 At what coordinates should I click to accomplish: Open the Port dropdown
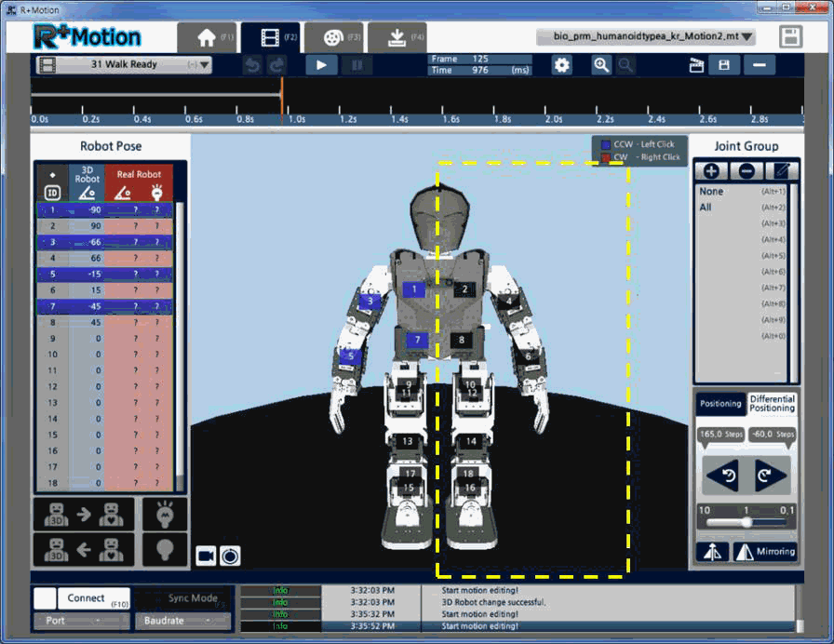coord(81,621)
